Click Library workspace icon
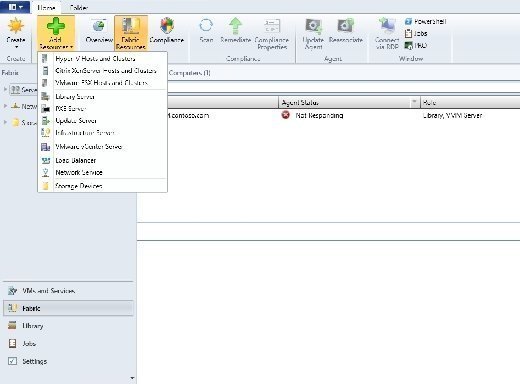Image resolution: width=520 pixels, height=384 pixels. [x=12, y=326]
